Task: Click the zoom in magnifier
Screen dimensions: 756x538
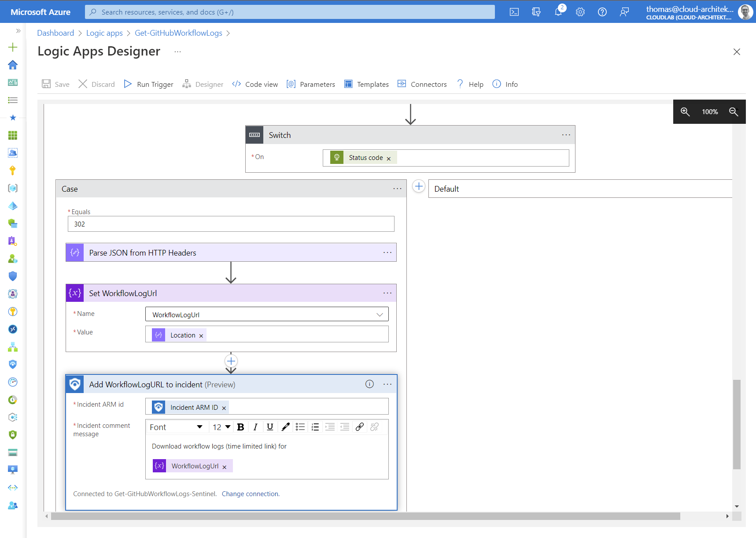Action: point(685,111)
